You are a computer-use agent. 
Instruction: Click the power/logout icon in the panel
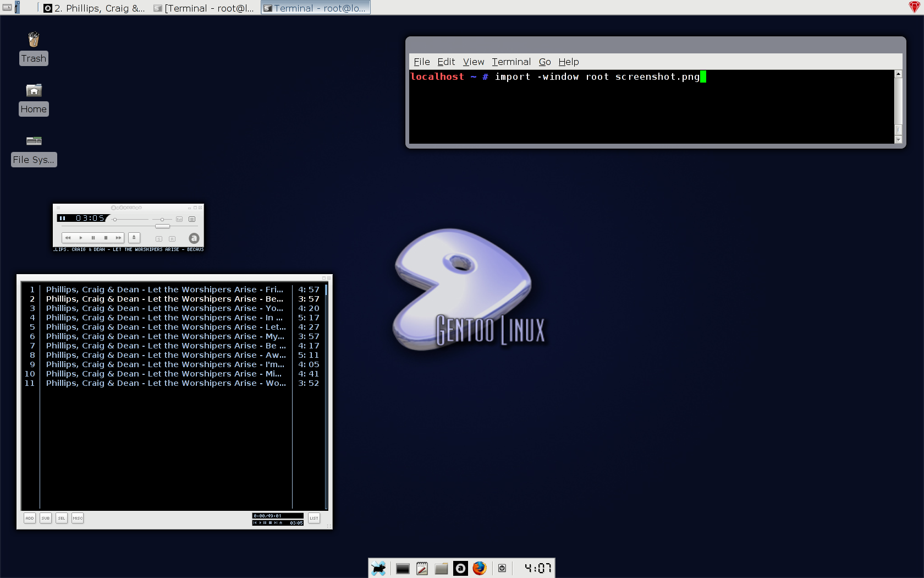coord(502,568)
